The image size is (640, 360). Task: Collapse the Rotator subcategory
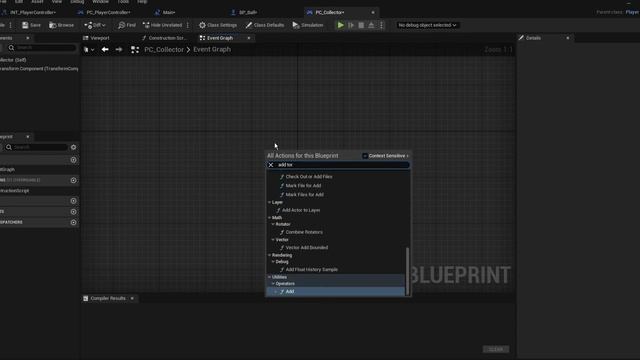(273, 224)
